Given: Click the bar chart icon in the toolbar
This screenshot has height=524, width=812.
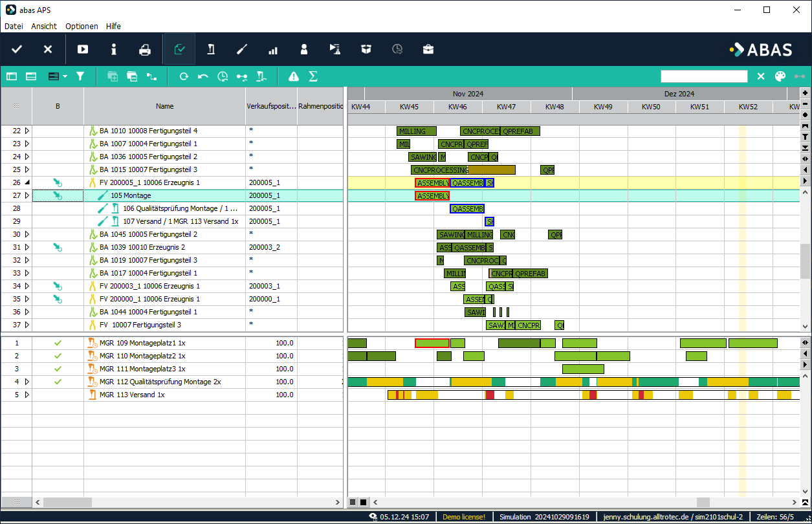Looking at the screenshot, I should tap(272, 50).
